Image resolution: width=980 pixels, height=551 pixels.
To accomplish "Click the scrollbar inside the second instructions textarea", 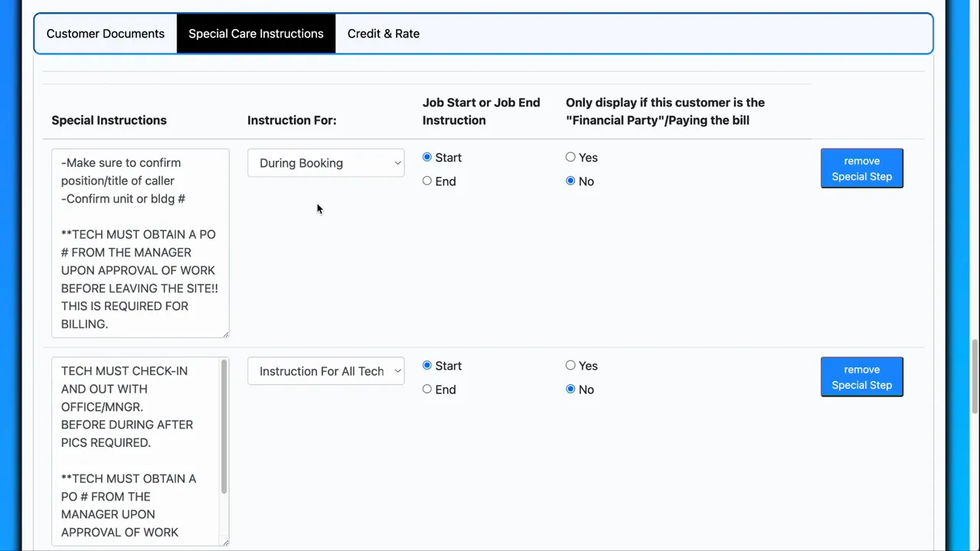I will tap(224, 427).
